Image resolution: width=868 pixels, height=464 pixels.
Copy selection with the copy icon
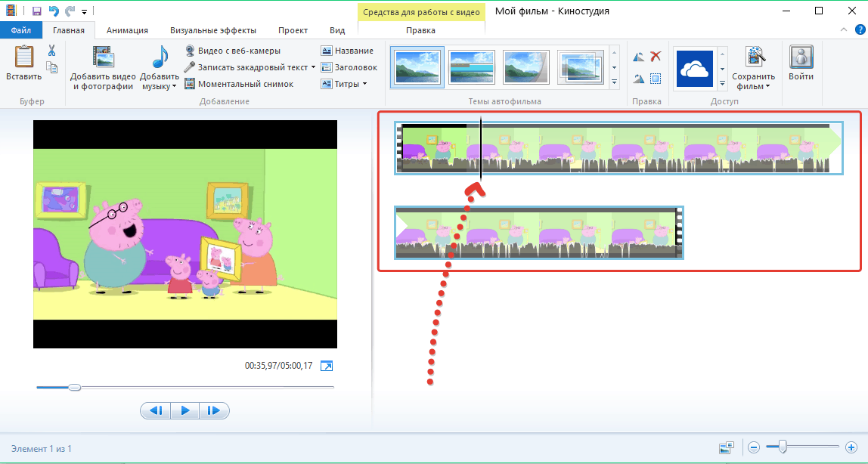(x=52, y=67)
